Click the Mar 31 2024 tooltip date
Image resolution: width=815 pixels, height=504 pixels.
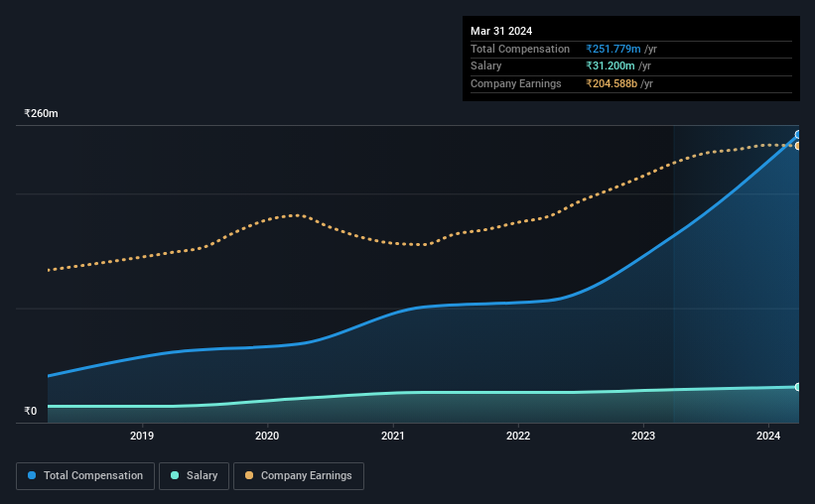tap(501, 31)
